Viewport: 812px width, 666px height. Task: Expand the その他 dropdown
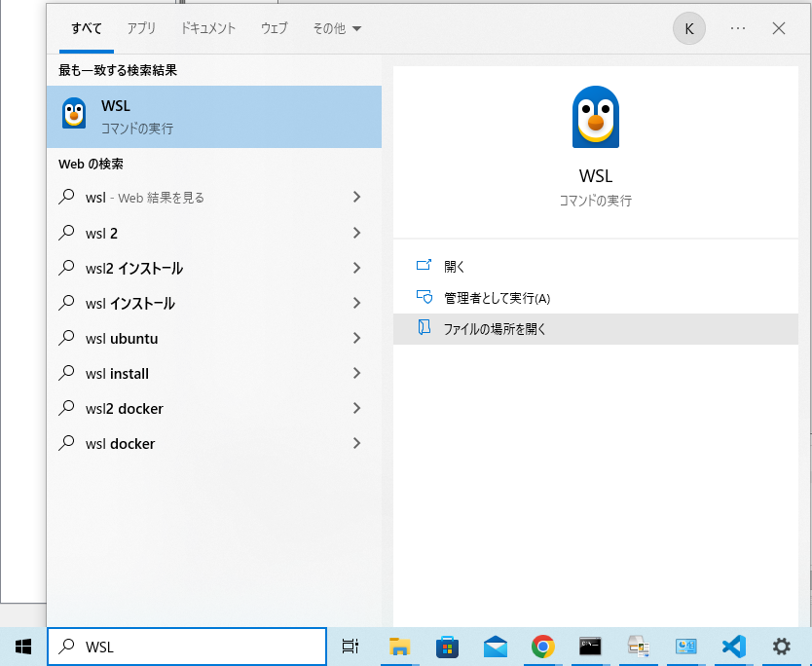pos(337,28)
